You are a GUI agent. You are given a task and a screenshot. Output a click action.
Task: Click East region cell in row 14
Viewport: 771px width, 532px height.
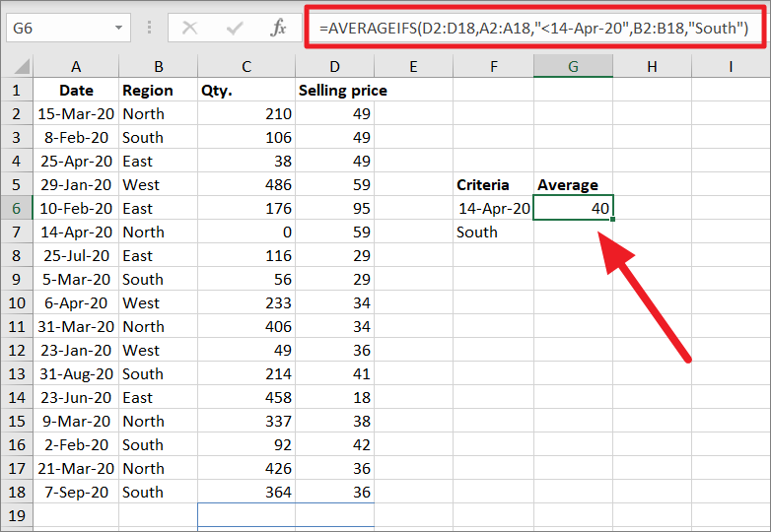click(x=159, y=397)
